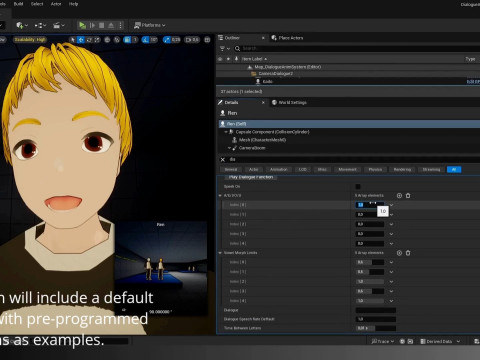Select the All details filter
Image resolution: width=480 pixels, height=360 pixels.
click(x=454, y=170)
